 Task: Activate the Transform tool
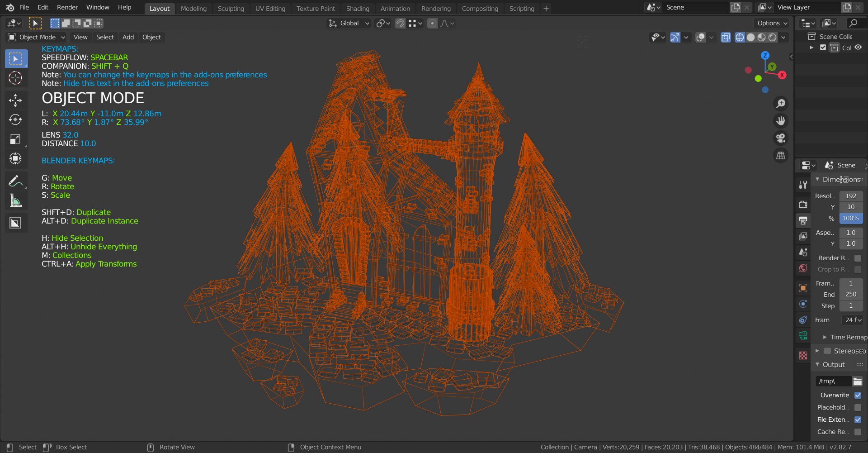15,158
